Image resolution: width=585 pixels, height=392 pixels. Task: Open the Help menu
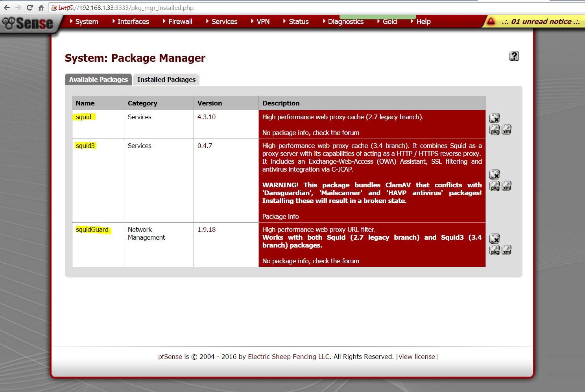coord(423,22)
